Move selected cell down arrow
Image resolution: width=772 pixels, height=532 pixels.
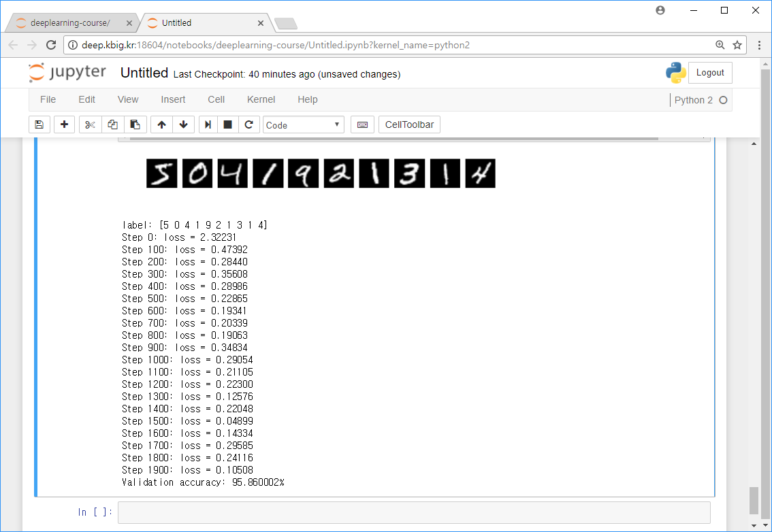point(184,124)
